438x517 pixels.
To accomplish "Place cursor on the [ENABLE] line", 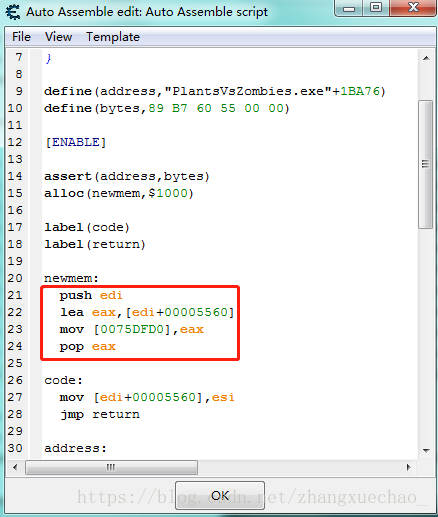I will click(x=75, y=142).
